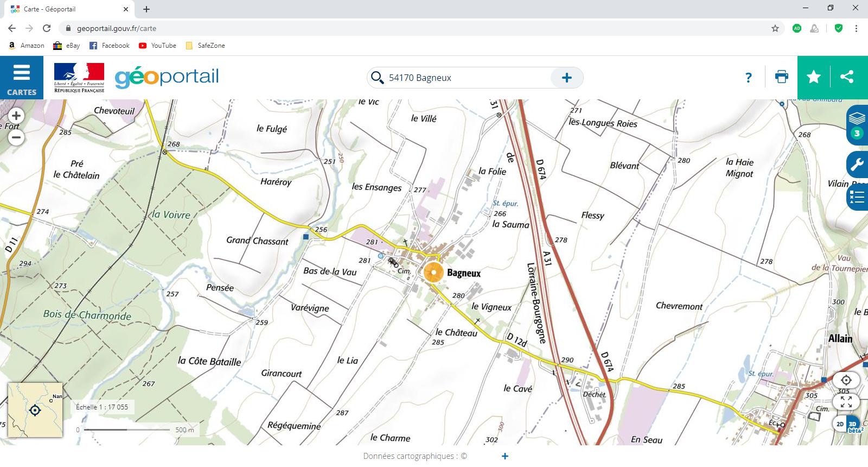Expand the map data credits plus
The height and width of the screenshot is (467, 868).
tap(505, 456)
